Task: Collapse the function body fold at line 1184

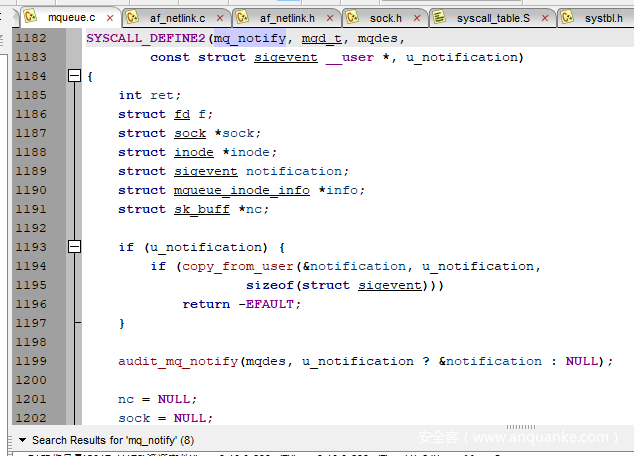Action: click(x=73, y=76)
